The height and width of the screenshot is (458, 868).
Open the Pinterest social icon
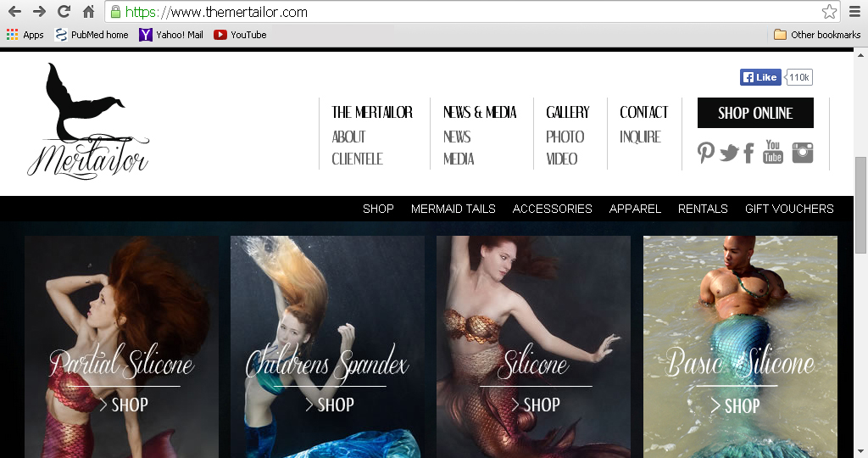pos(706,153)
